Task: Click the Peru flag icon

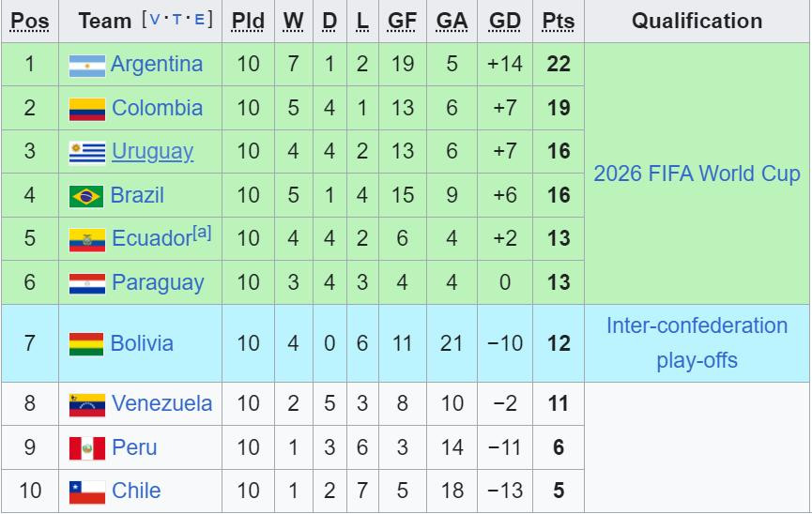Action: tap(87, 448)
